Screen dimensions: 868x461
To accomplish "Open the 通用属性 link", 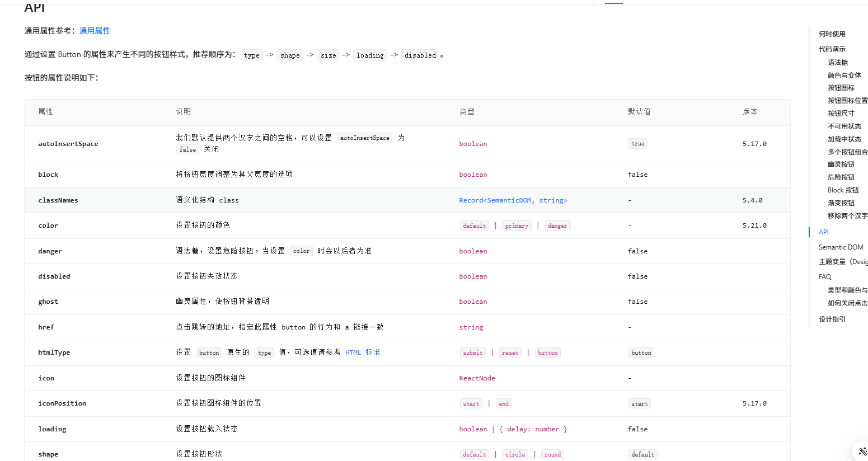I will pyautogui.click(x=95, y=31).
